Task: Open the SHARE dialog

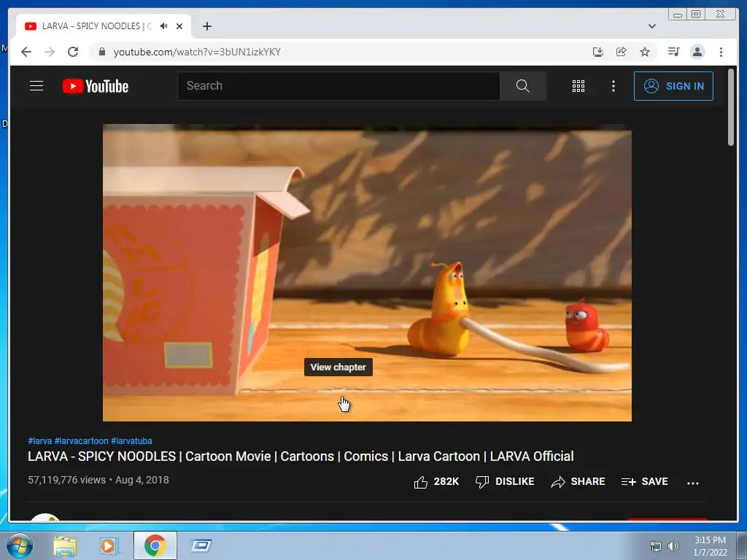Action: pyautogui.click(x=578, y=482)
